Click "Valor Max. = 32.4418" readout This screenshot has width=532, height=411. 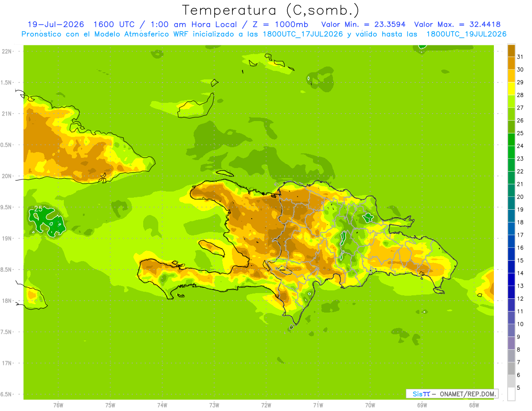pos(458,24)
